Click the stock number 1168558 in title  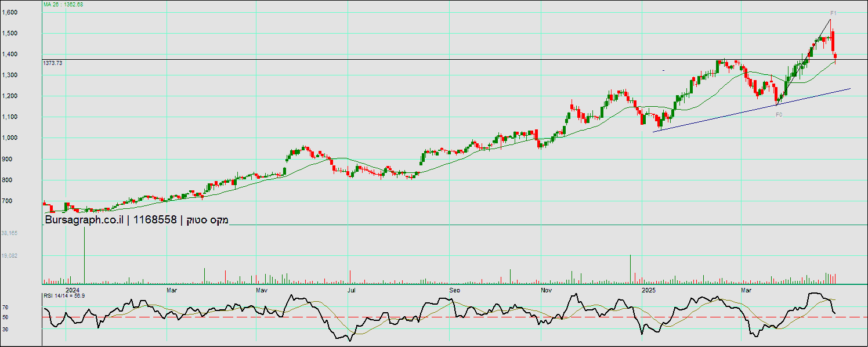tap(155, 220)
